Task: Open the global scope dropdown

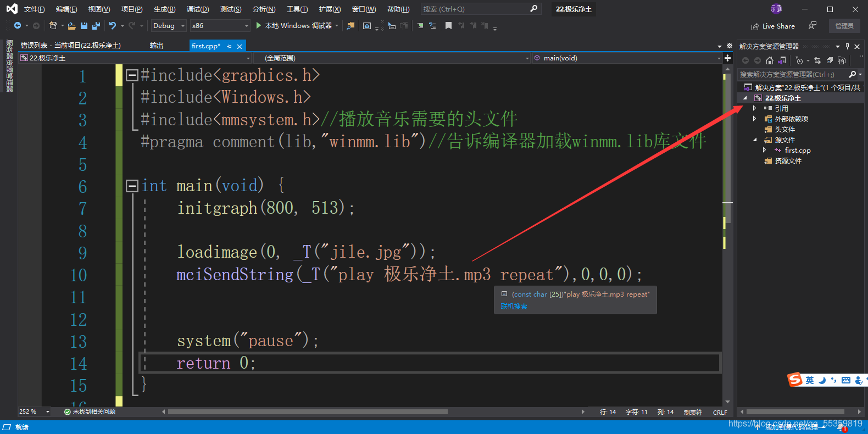Action: [x=392, y=58]
